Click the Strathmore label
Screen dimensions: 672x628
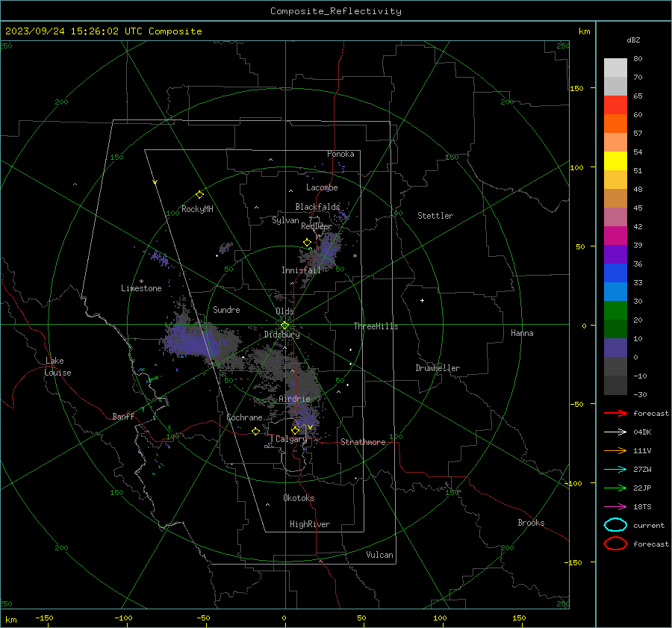click(363, 442)
